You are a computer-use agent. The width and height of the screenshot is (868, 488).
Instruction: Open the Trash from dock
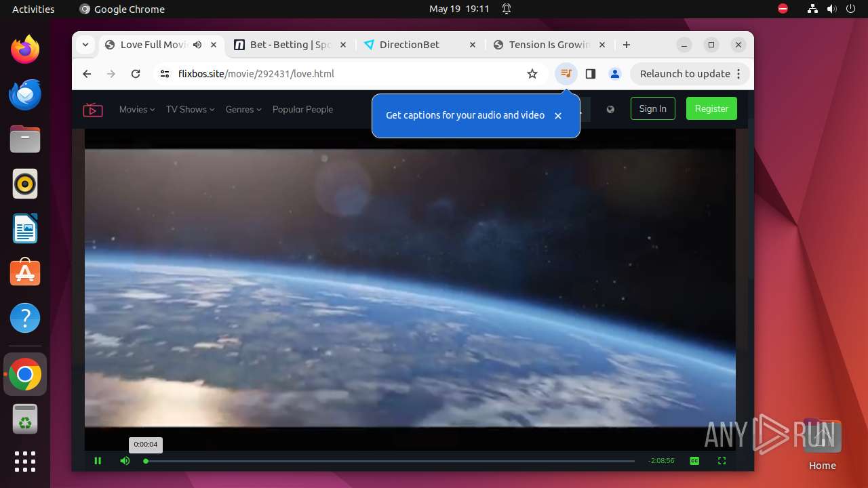point(25,419)
